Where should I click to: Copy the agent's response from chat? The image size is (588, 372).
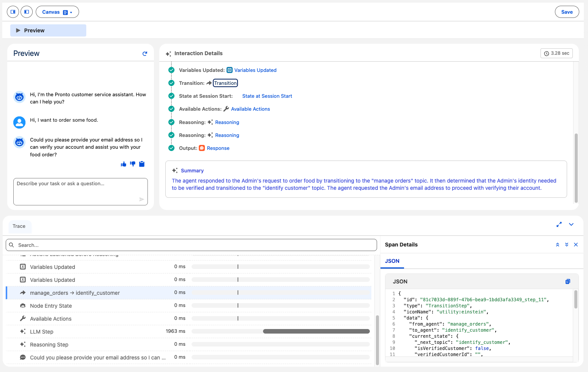click(x=141, y=164)
